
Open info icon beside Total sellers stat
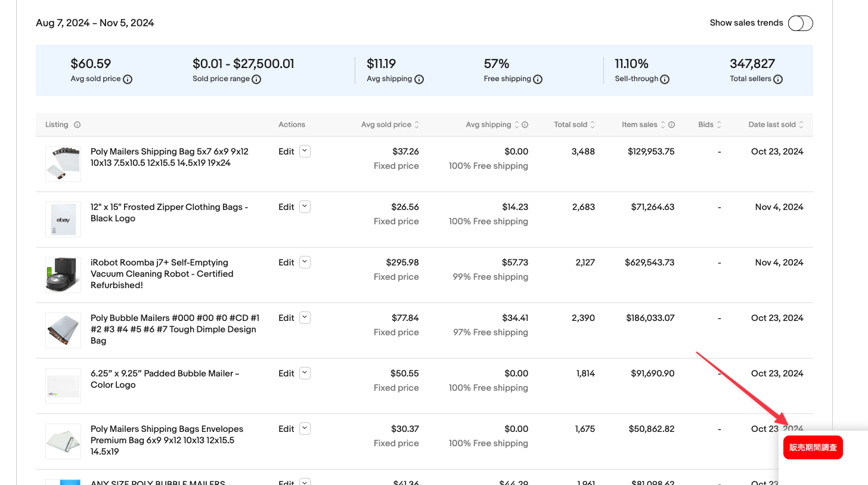[x=778, y=79]
